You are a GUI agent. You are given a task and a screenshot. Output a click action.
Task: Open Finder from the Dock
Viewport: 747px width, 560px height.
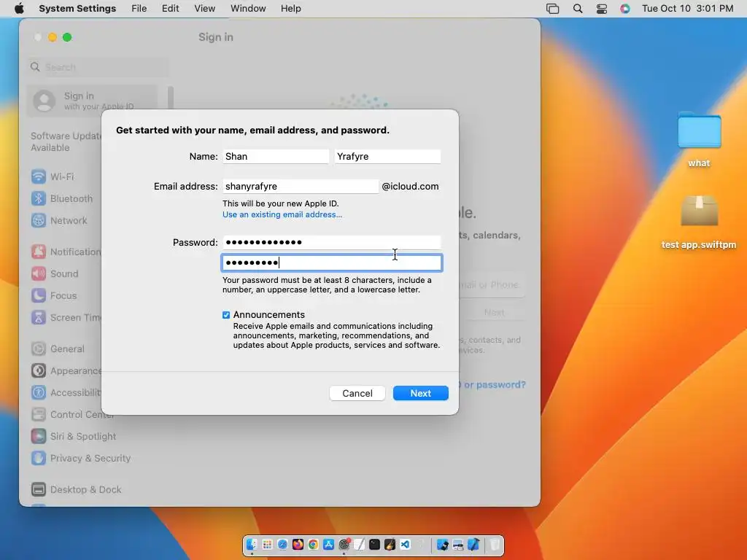pyautogui.click(x=252, y=544)
